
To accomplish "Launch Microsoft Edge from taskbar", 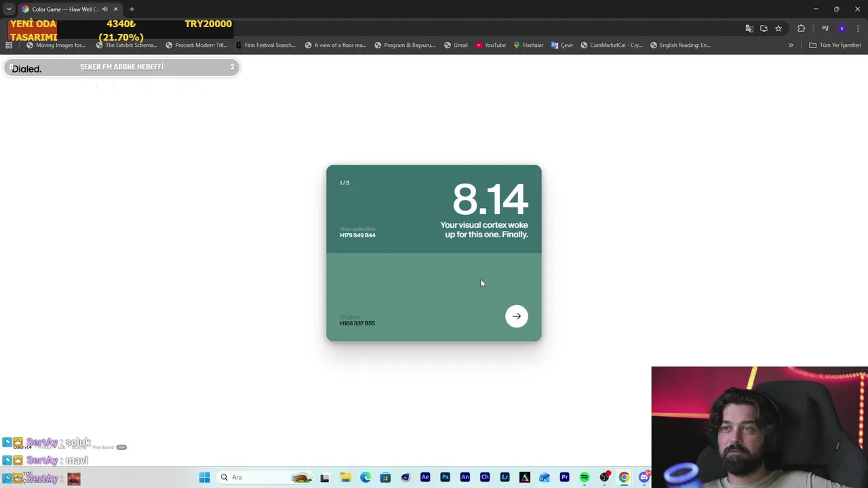I will pyautogui.click(x=366, y=478).
